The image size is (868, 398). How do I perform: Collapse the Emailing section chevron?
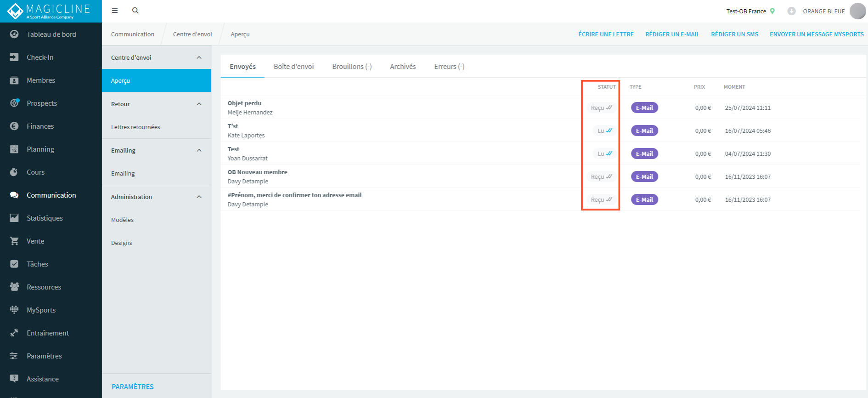199,150
